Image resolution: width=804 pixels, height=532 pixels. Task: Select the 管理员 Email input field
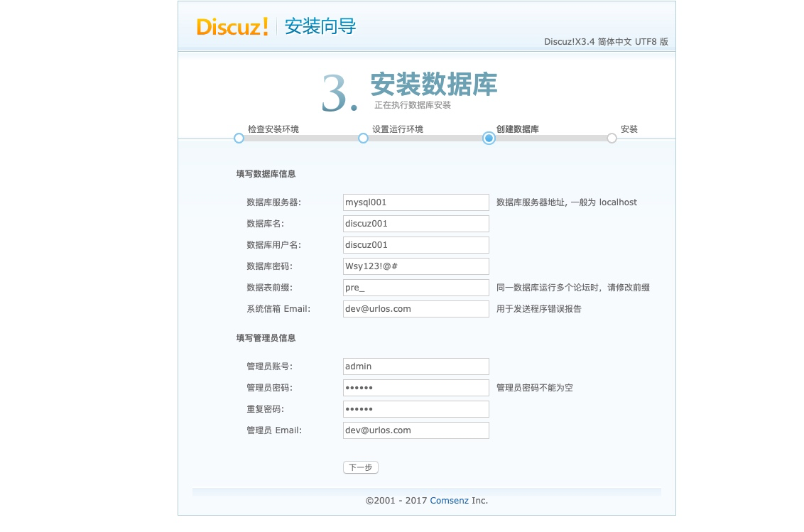tap(415, 430)
